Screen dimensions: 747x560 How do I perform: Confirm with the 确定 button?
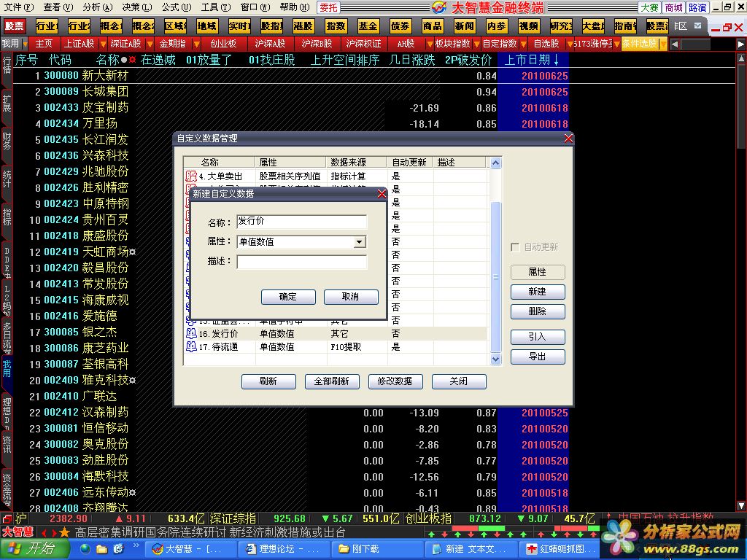pyautogui.click(x=287, y=297)
